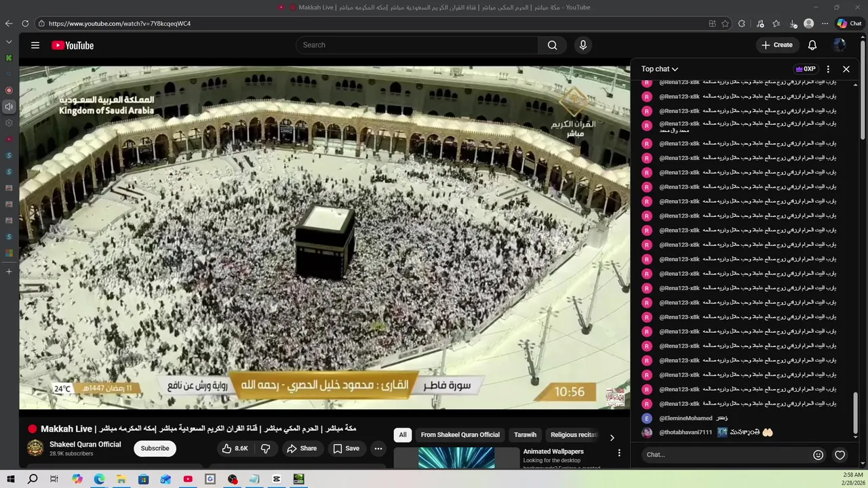Click the Chat message input field

pos(726,455)
